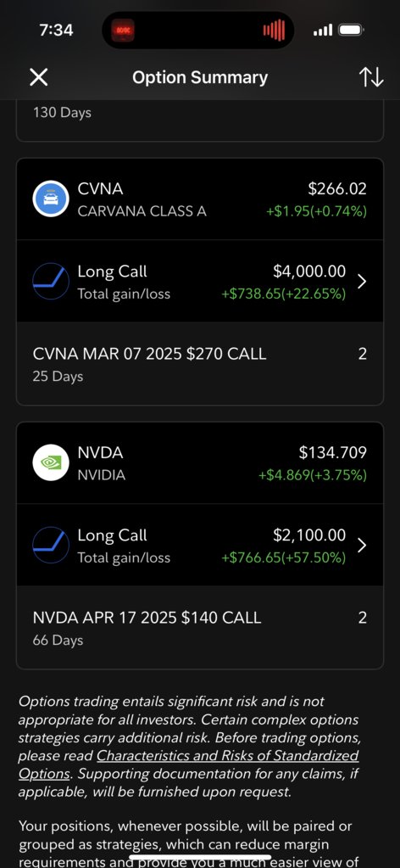This screenshot has height=868, width=400.
Task: Tap the 130 Days position card
Action: [x=200, y=120]
